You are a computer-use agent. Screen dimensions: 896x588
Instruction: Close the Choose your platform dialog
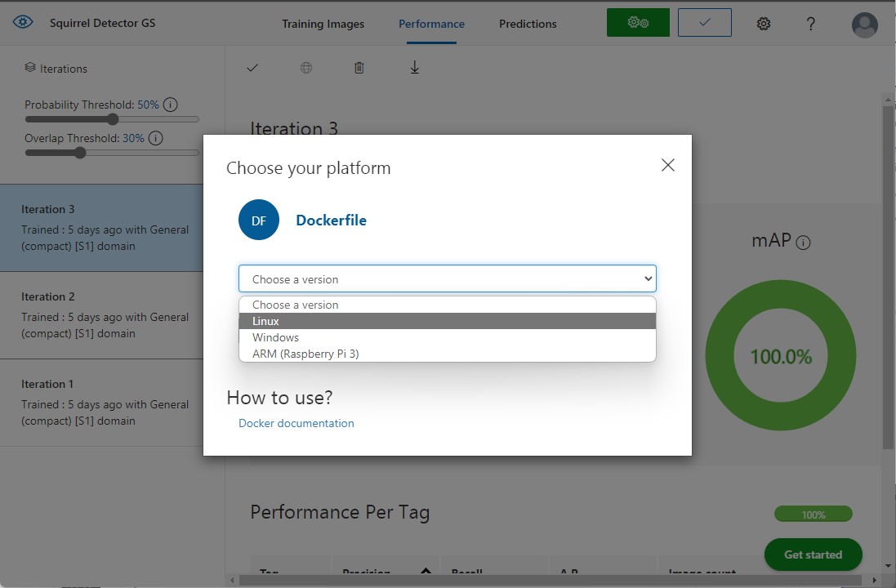668,165
